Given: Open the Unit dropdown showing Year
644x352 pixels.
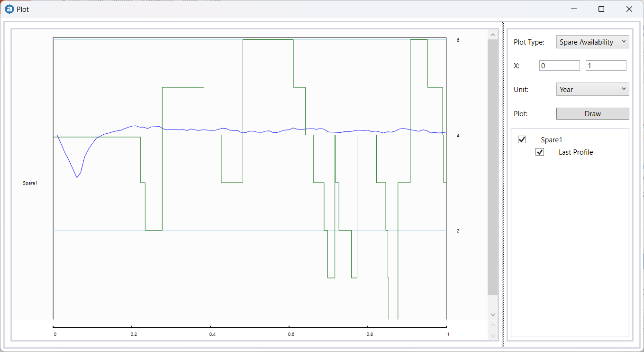Looking at the screenshot, I should pos(592,89).
